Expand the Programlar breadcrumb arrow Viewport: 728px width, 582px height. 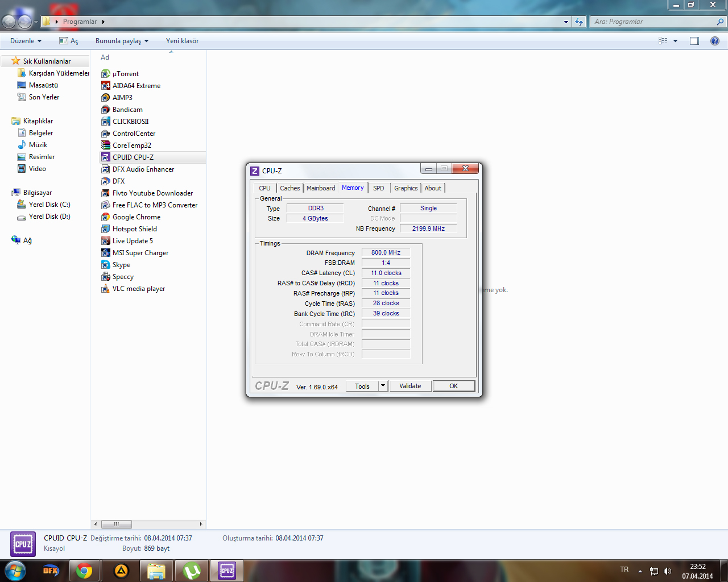click(104, 22)
